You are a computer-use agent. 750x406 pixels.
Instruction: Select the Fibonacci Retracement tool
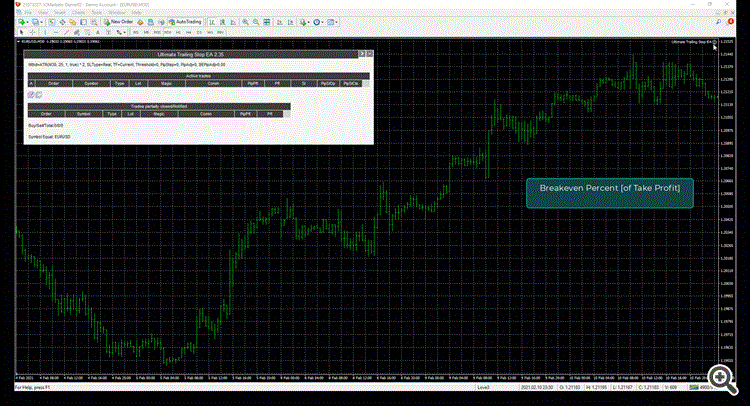click(x=87, y=33)
